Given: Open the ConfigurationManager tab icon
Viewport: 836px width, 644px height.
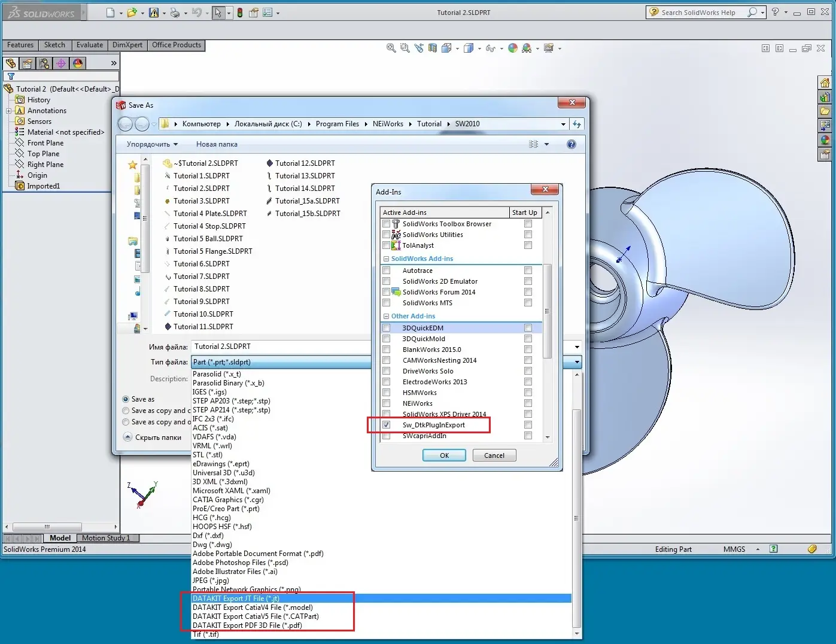Looking at the screenshot, I should pyautogui.click(x=44, y=63).
